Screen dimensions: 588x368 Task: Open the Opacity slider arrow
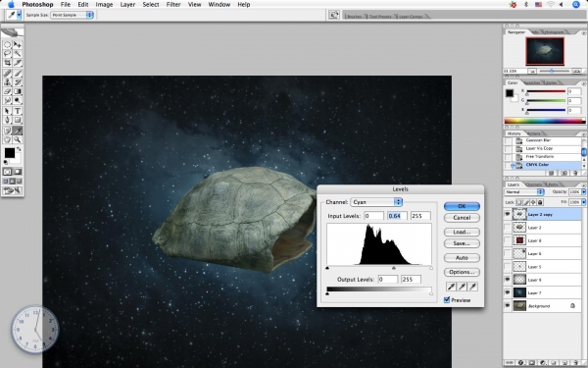point(583,192)
